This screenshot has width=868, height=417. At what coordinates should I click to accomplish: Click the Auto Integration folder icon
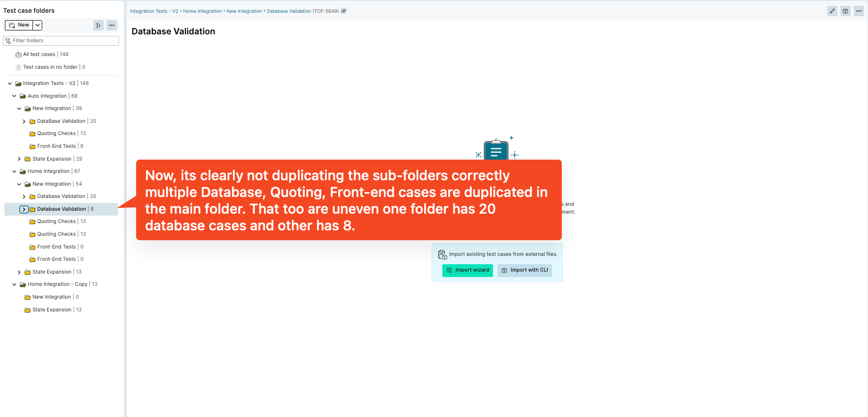[23, 96]
